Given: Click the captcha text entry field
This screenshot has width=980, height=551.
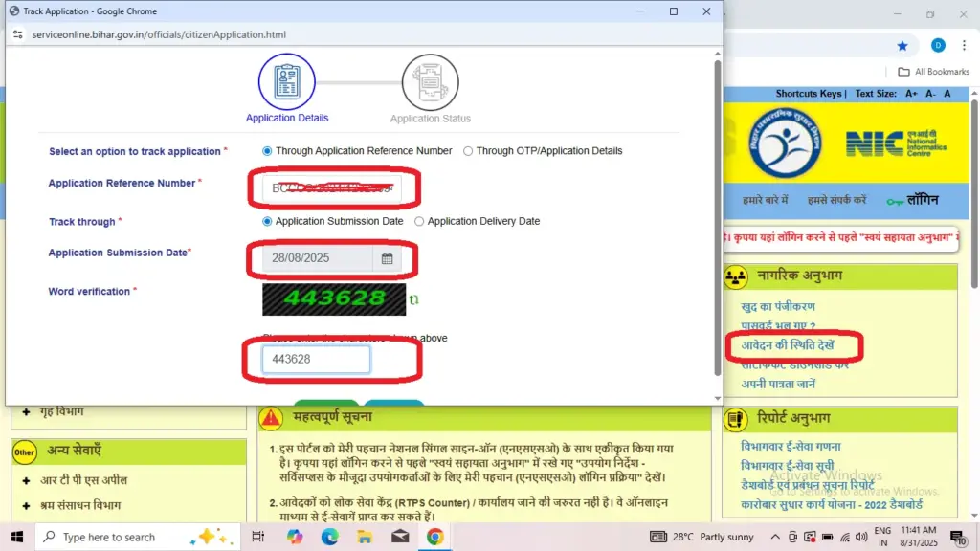Looking at the screenshot, I should (x=316, y=360).
